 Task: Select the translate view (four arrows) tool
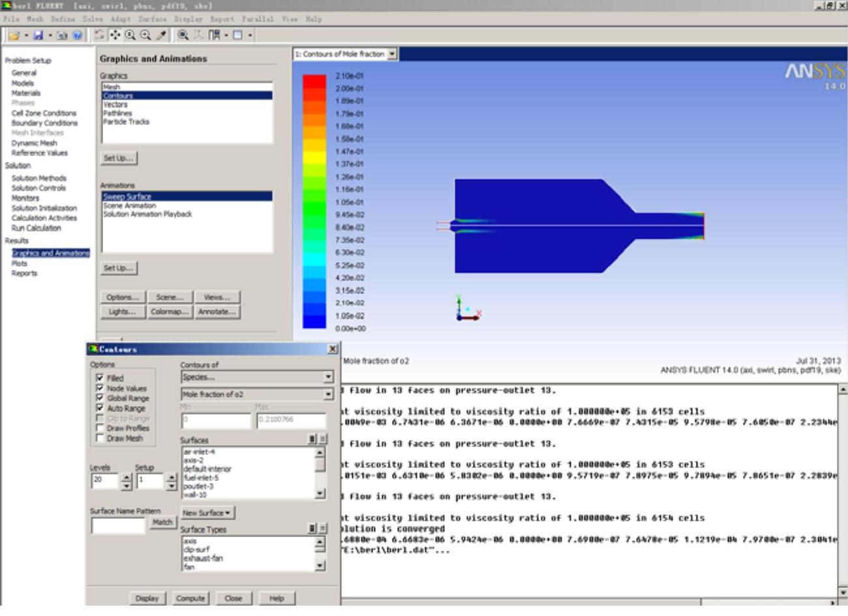click(115, 35)
